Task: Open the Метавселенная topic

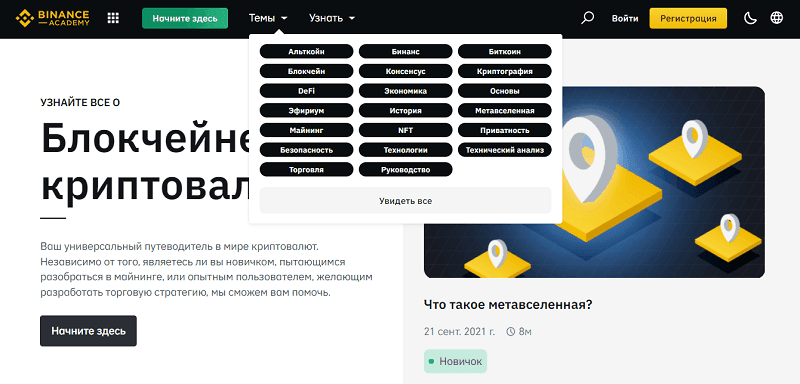Action: tap(505, 111)
